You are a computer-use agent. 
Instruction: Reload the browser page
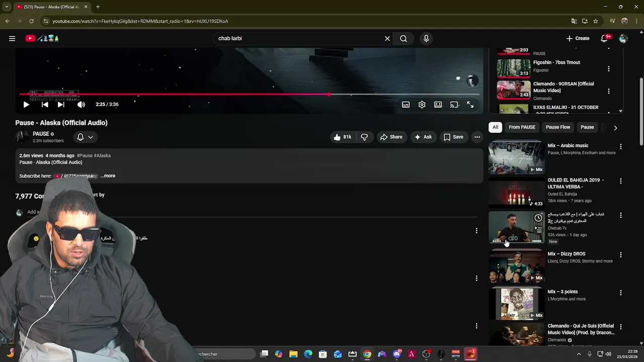pos(31,21)
